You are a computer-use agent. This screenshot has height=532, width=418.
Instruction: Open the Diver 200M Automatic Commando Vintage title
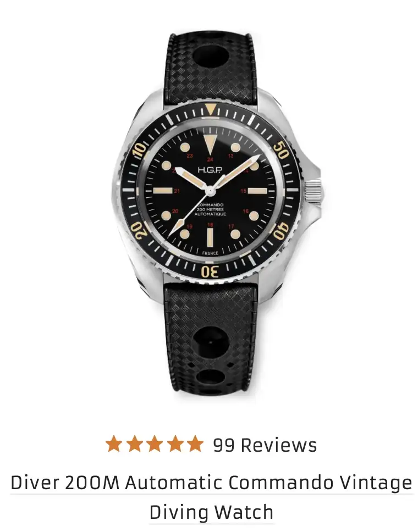pyautogui.click(x=211, y=482)
